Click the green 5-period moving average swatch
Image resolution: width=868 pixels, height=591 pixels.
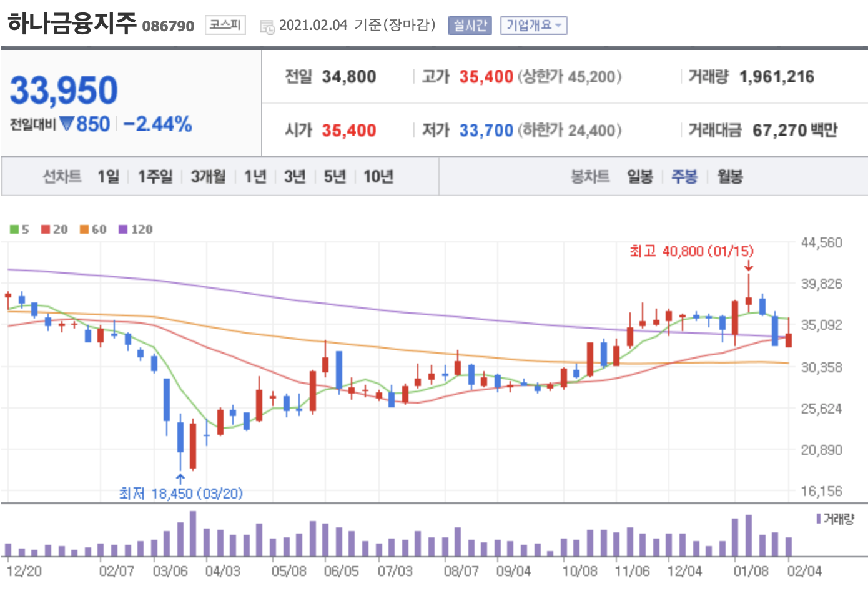(x=14, y=229)
